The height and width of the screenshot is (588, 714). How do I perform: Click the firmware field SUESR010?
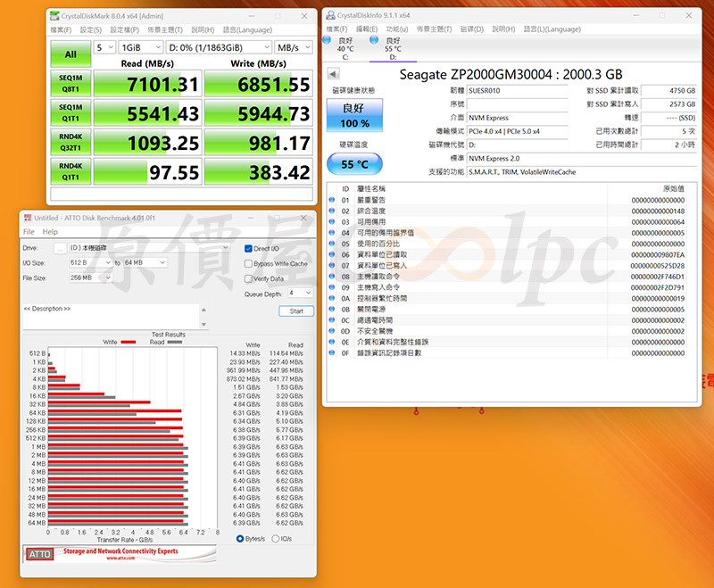pyautogui.click(x=518, y=91)
